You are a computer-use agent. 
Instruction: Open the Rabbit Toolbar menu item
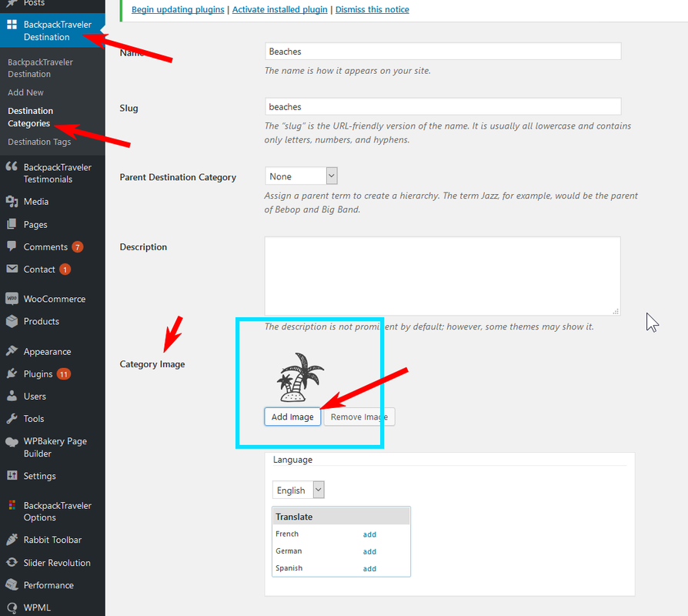[52, 540]
